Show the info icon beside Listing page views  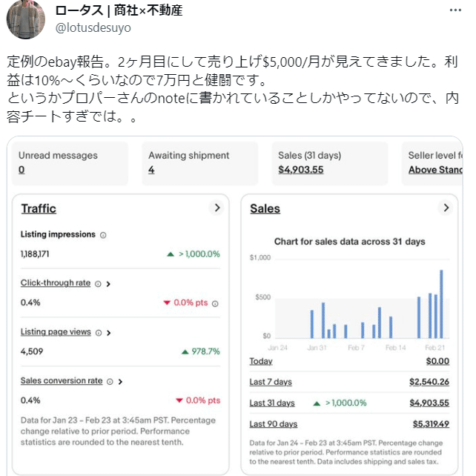pyautogui.click(x=99, y=333)
